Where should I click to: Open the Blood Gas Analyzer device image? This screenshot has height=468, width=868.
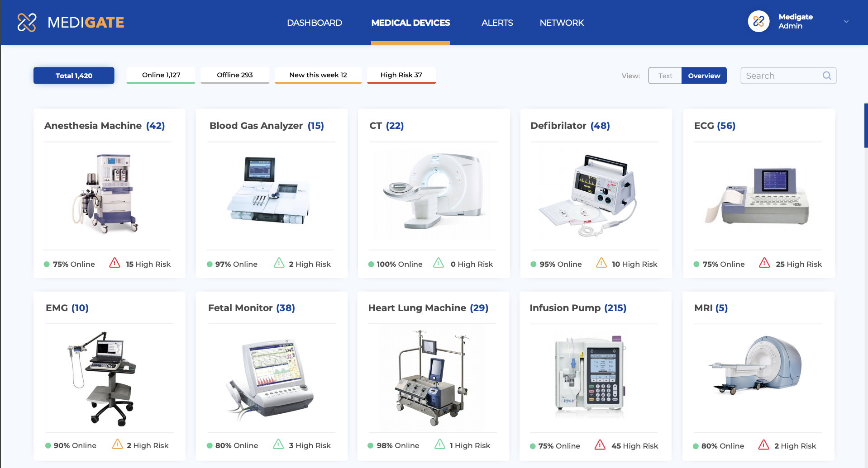point(269,190)
